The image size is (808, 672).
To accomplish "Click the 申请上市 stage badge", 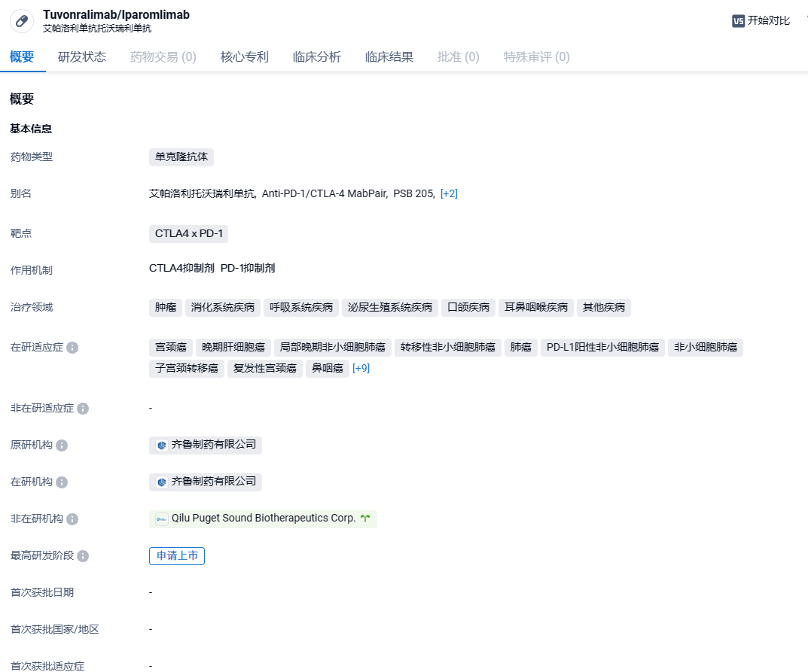I will click(177, 556).
